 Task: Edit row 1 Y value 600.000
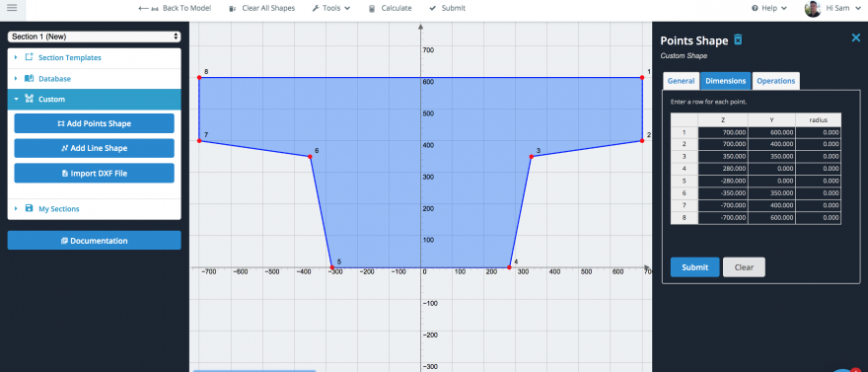[x=771, y=132]
